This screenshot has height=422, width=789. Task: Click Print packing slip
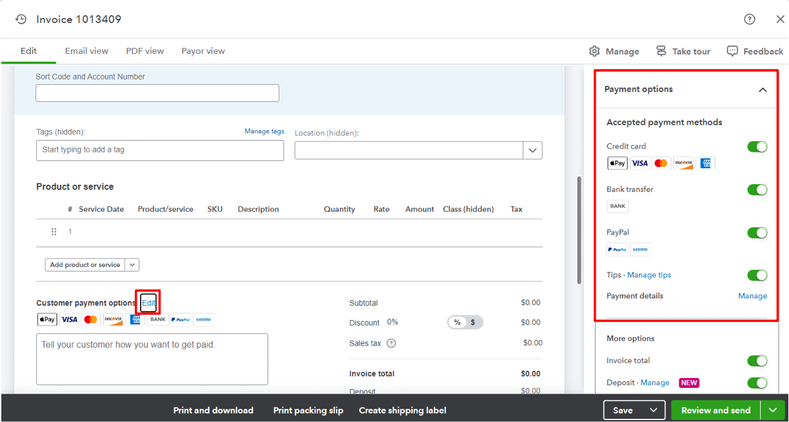(x=308, y=410)
